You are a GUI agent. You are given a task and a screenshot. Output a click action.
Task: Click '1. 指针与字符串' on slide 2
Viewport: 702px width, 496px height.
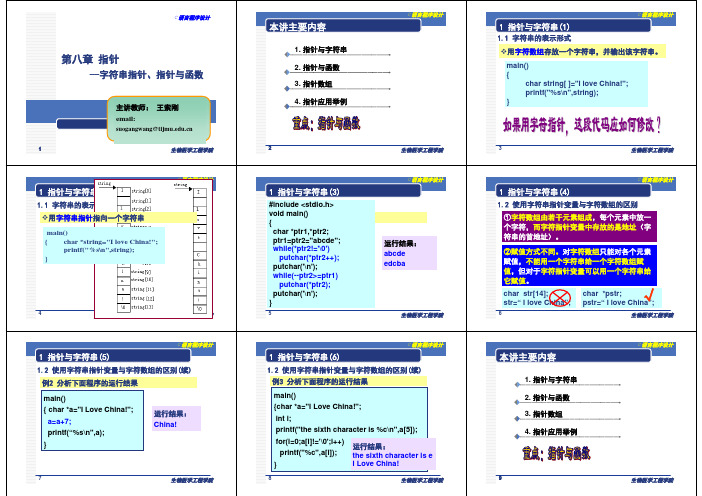(x=320, y=50)
